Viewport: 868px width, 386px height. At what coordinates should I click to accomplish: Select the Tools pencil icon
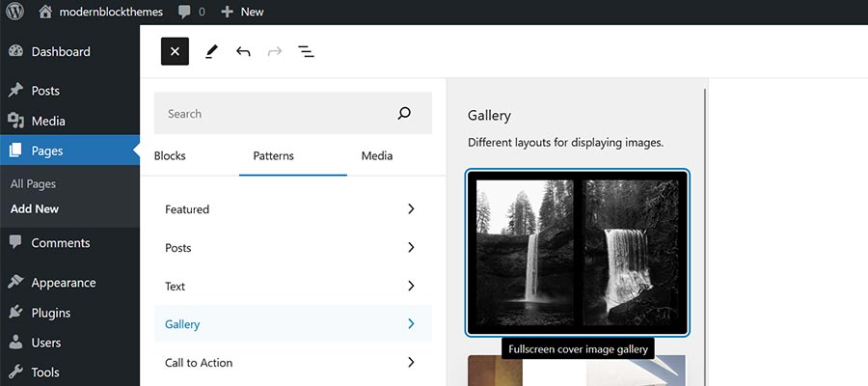(x=211, y=52)
